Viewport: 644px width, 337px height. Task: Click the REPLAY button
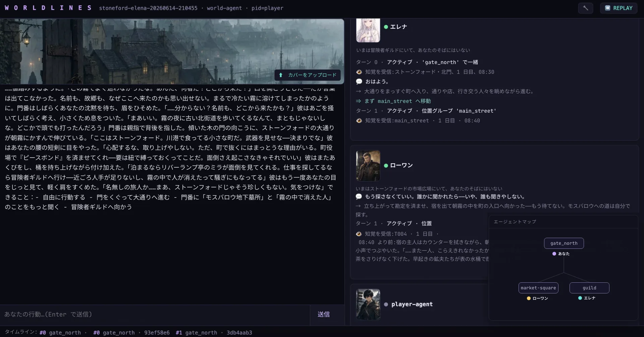[x=619, y=8]
